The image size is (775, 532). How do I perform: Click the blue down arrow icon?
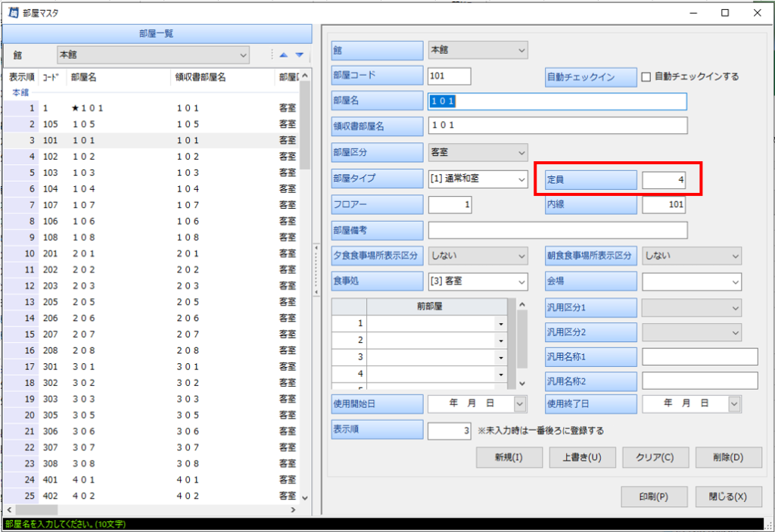coord(300,55)
